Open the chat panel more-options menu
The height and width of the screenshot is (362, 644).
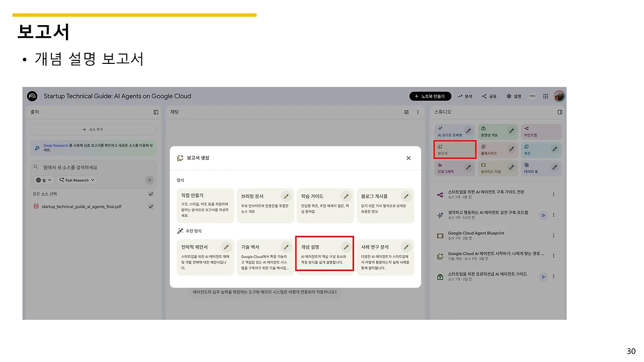[x=418, y=112]
